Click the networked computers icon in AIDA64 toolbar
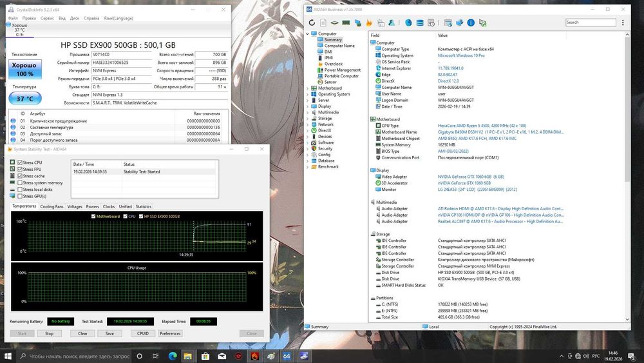This screenshot has width=644, height=363. tap(357, 23)
